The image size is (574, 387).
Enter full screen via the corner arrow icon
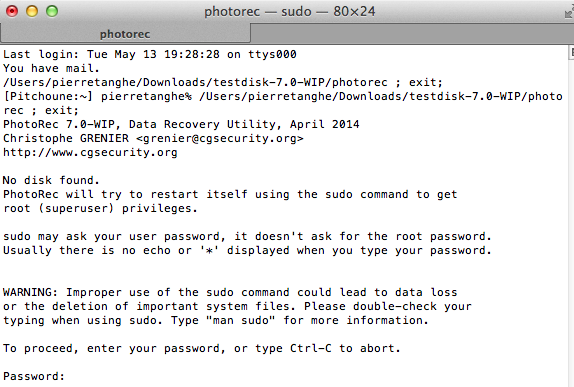tap(569, 12)
